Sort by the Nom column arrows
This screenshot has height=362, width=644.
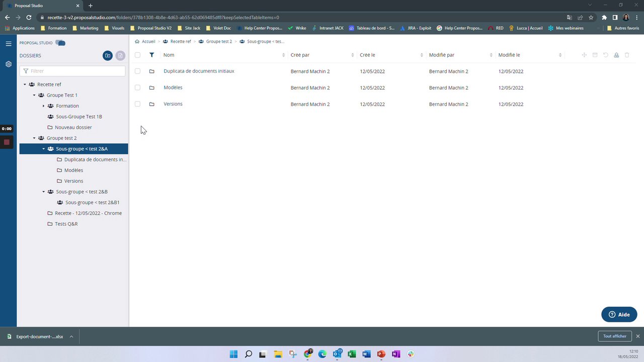pyautogui.click(x=283, y=55)
